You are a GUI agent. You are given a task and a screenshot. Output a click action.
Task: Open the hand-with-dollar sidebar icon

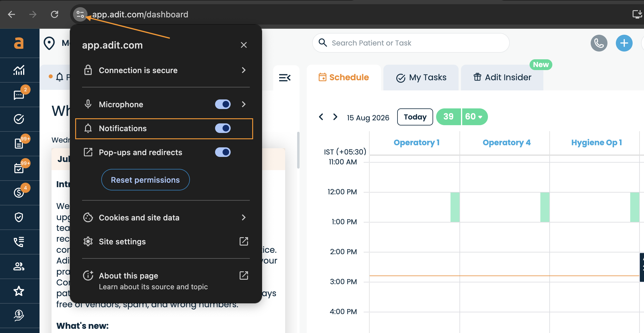19,316
